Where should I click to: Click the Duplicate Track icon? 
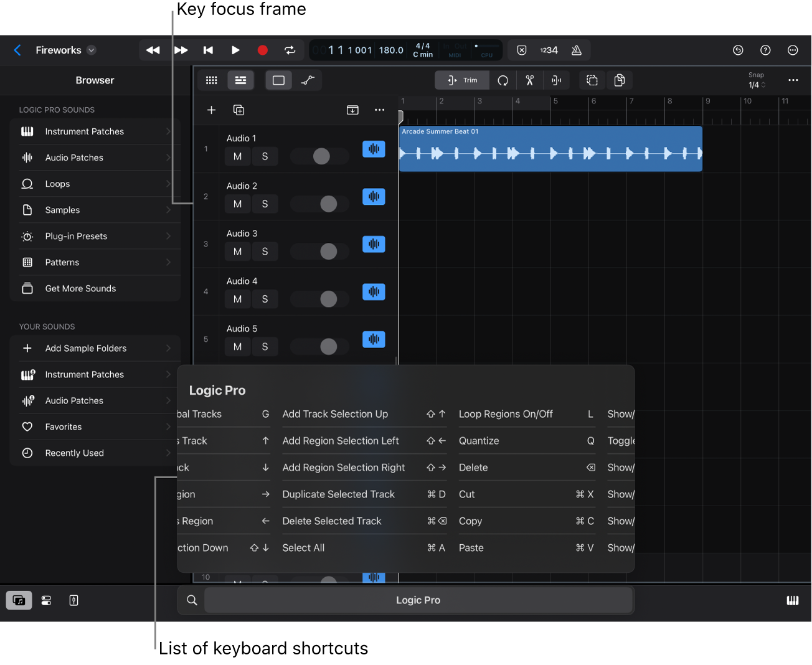pyautogui.click(x=238, y=110)
